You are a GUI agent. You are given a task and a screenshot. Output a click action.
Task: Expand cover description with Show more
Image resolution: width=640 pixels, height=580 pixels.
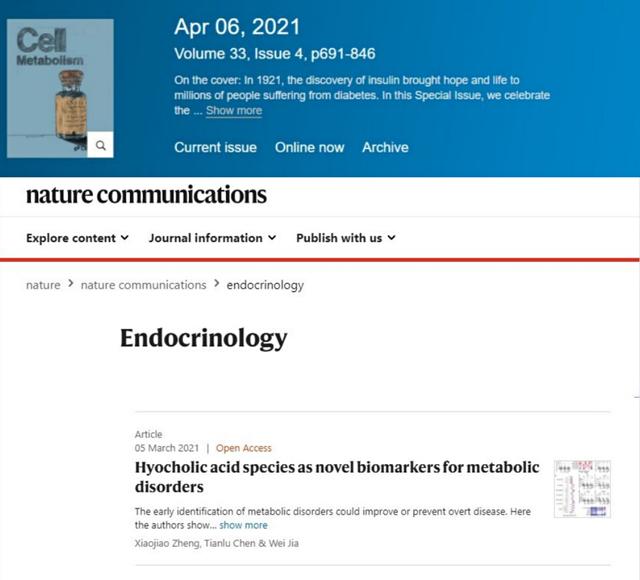click(x=234, y=111)
